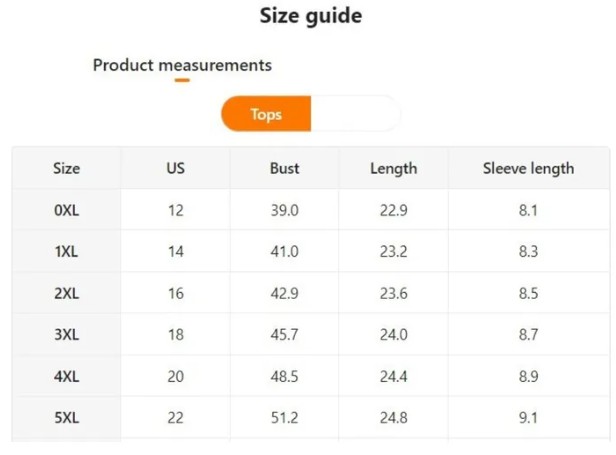Click the 9.1 sleeve length value

528,418
